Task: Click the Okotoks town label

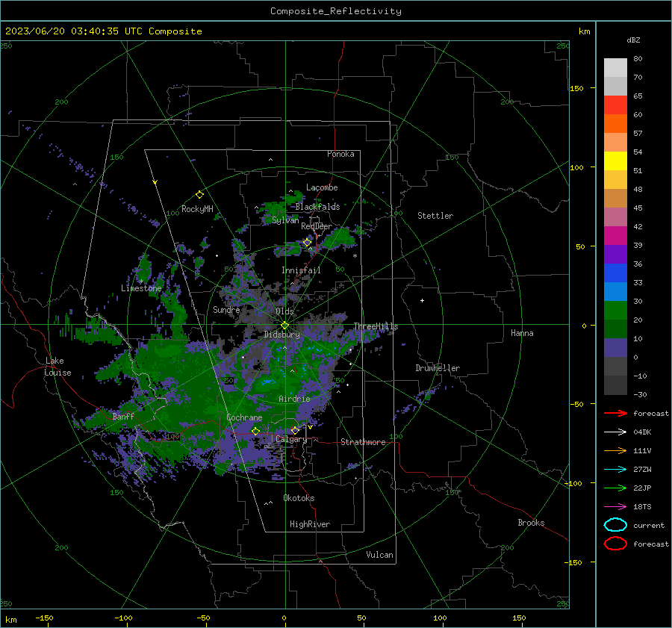Action: 299,498
